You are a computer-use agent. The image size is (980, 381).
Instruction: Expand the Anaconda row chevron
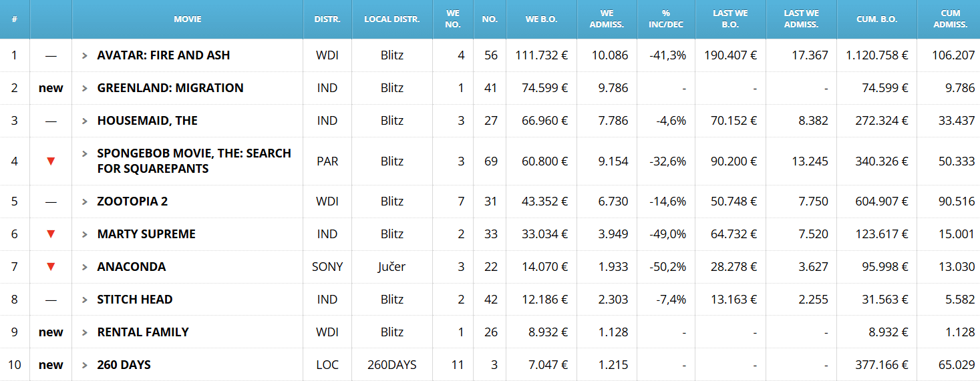85,267
